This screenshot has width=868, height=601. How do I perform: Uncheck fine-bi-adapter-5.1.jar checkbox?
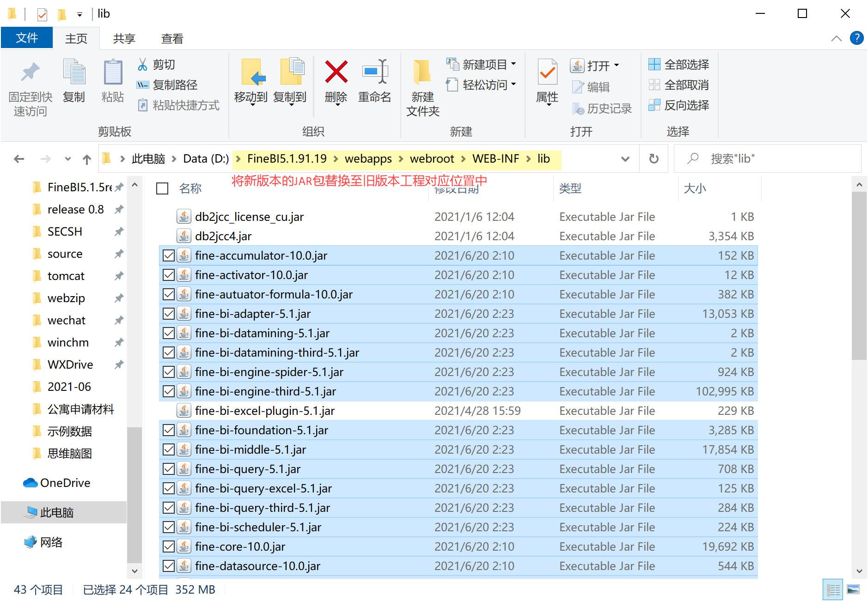[169, 314]
